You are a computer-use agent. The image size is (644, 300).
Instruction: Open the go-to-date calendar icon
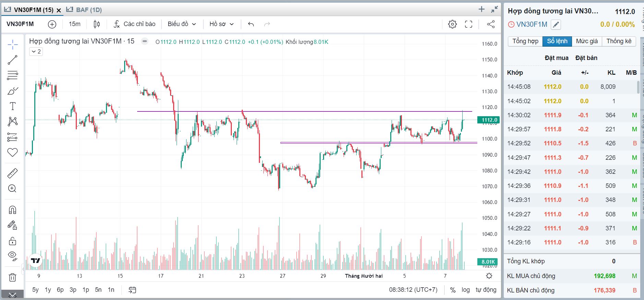[132, 290]
